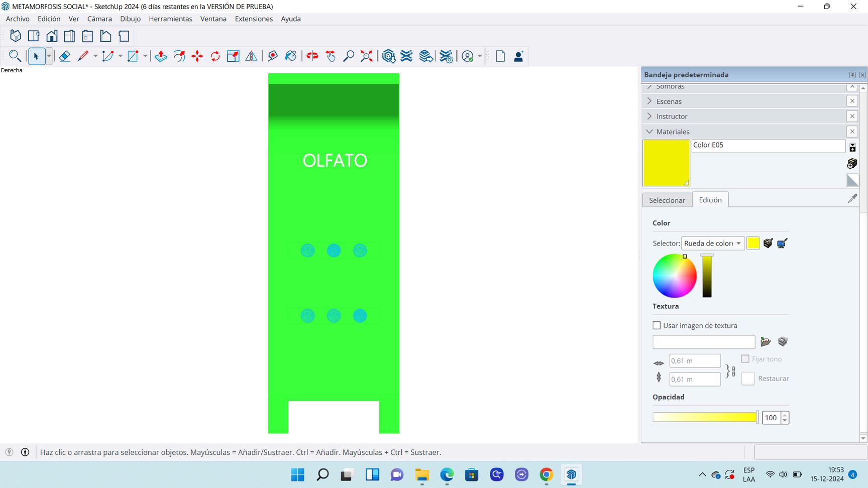Switch to the Top view icon
868x488 pixels.
(x=34, y=36)
